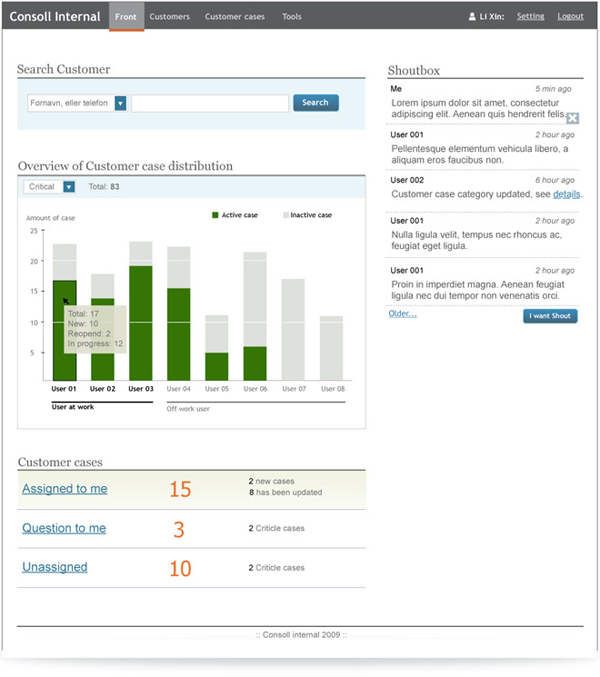Click the Total: 83 text
This screenshot has width=600, height=677.
(x=104, y=187)
